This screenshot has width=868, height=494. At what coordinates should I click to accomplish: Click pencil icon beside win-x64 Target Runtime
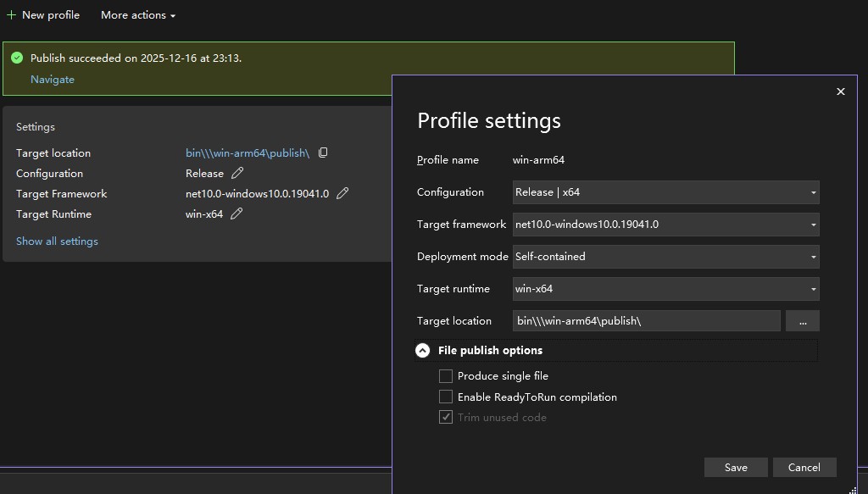[236, 214]
